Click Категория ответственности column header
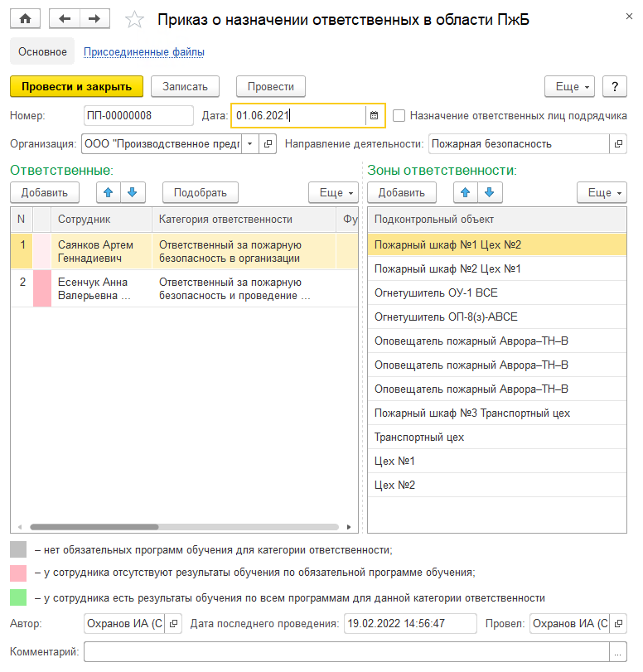 pyautogui.click(x=244, y=220)
